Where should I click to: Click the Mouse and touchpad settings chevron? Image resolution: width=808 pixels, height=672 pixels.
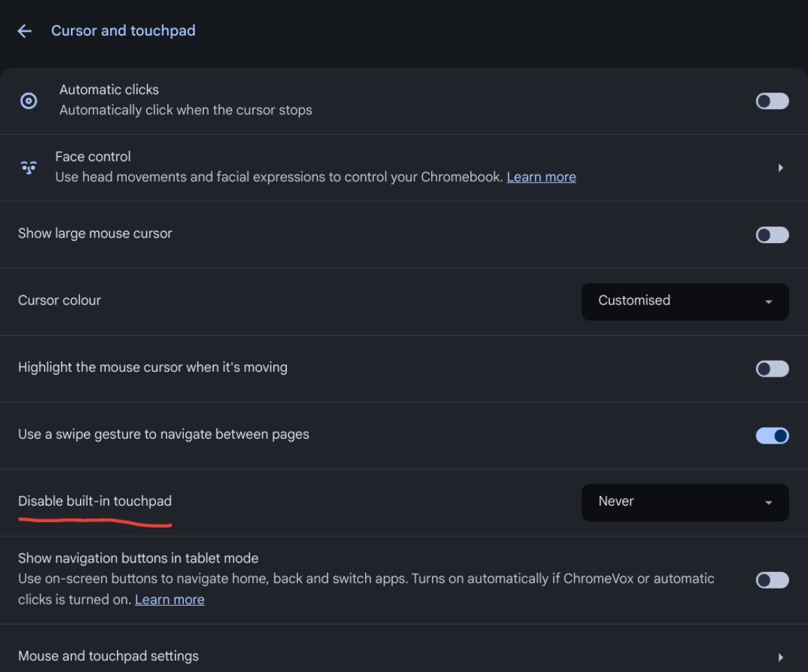pos(780,657)
